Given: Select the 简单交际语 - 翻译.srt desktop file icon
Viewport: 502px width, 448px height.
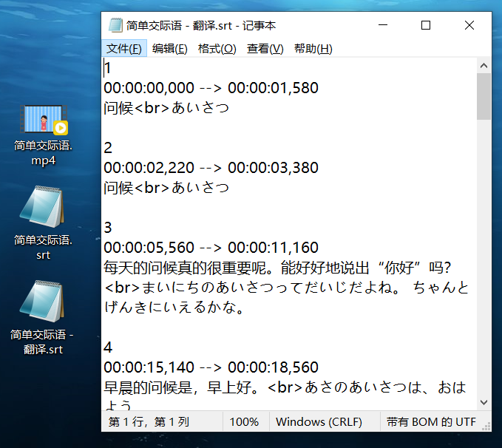Looking at the screenshot, I should coord(43,318).
